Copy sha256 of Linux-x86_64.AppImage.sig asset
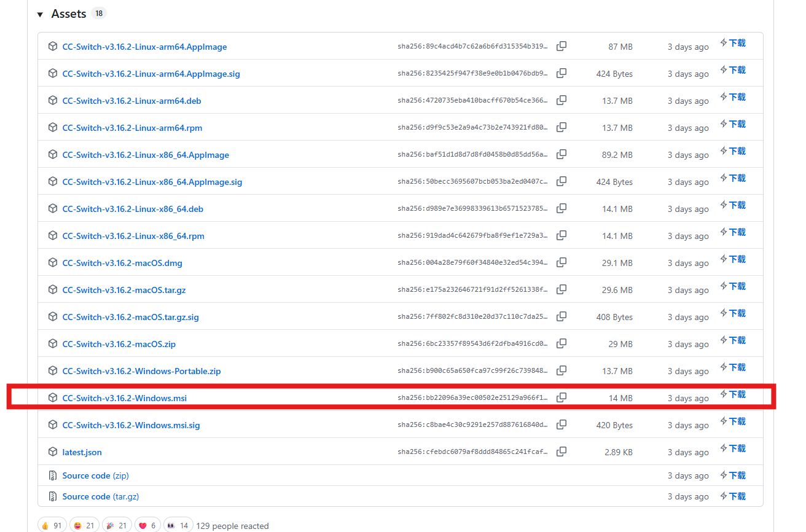The image size is (806, 532). click(x=561, y=182)
